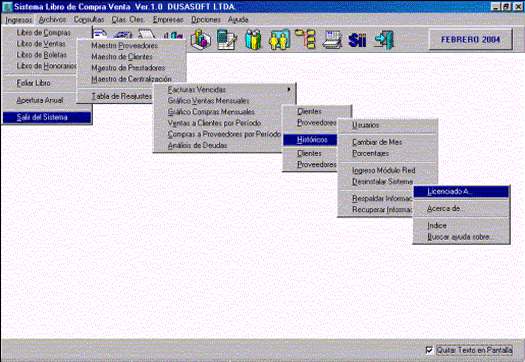Viewport: 525px width, 362px height.
Task: Open the SII toolbar icon
Action: (357, 40)
